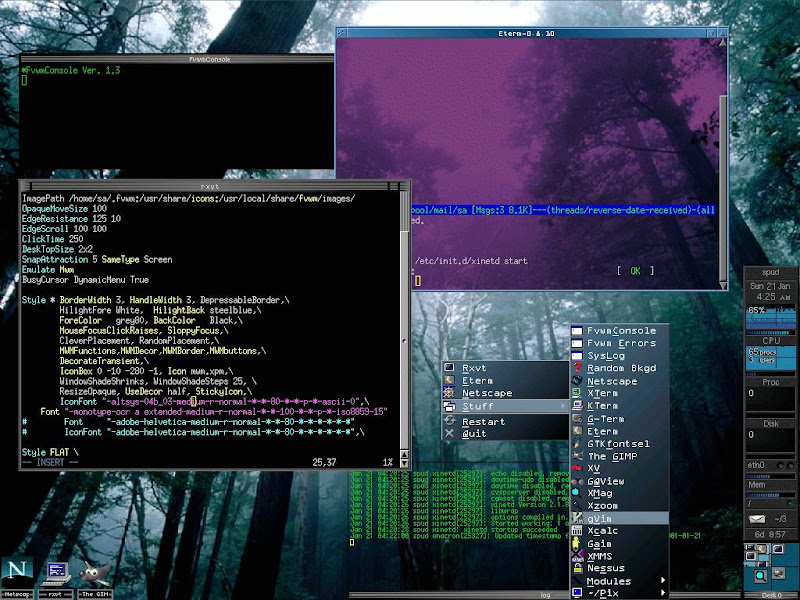Click the red XV icon

coord(577,468)
